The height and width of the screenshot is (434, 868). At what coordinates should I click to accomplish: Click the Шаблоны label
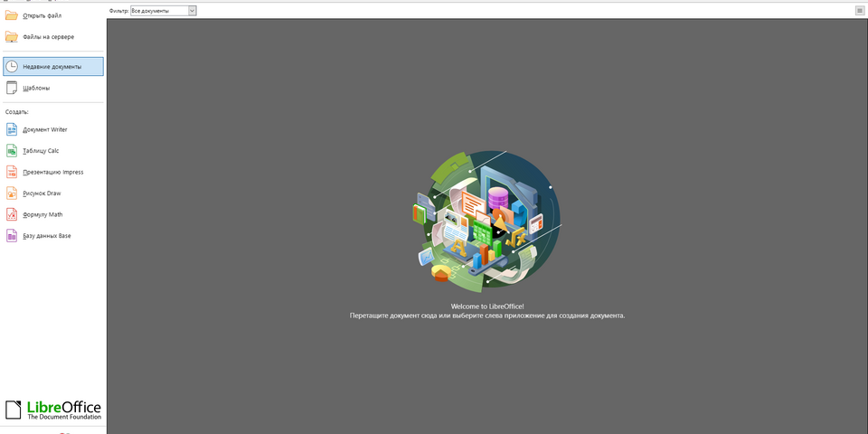(x=36, y=88)
